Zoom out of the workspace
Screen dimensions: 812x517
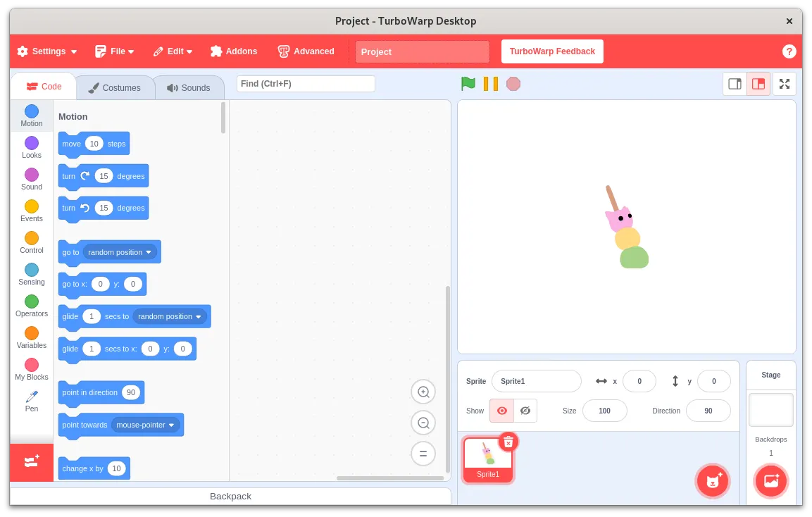pyautogui.click(x=423, y=423)
